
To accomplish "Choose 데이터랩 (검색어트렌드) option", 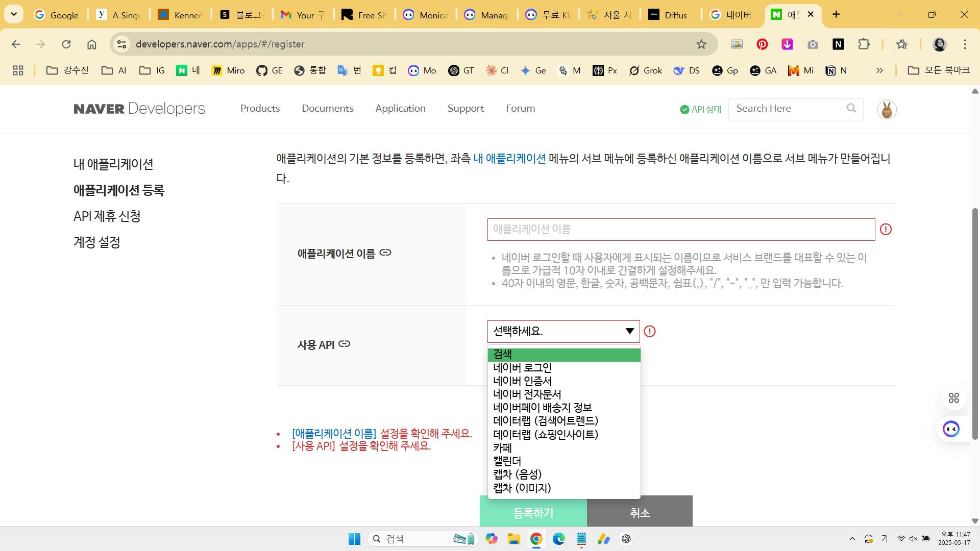I will (545, 421).
